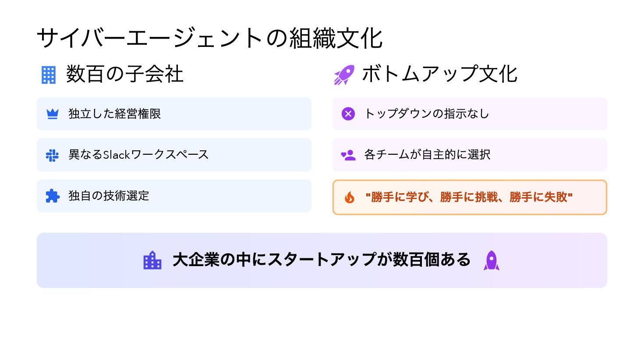Click the blue office building grid icon
Image resolution: width=644 pixels, height=363 pixels.
tap(49, 75)
